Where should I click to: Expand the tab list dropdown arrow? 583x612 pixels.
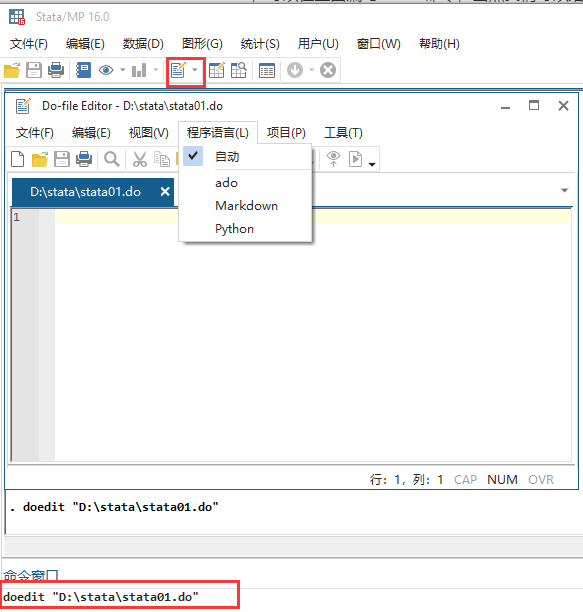(x=564, y=190)
